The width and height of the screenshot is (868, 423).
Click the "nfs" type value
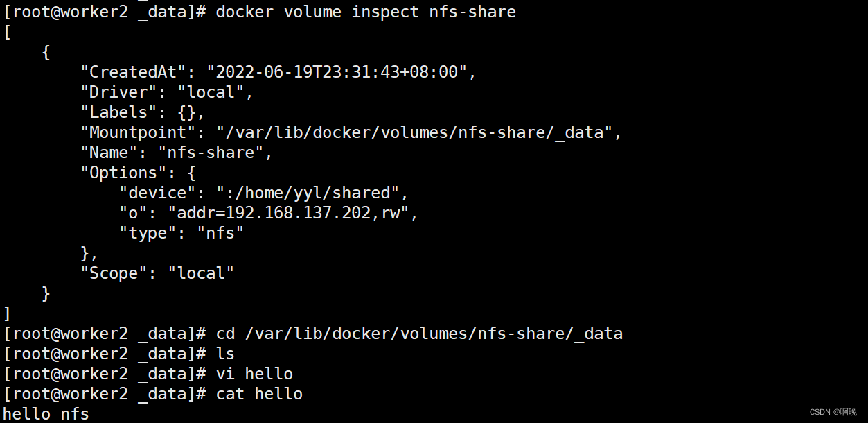point(221,233)
